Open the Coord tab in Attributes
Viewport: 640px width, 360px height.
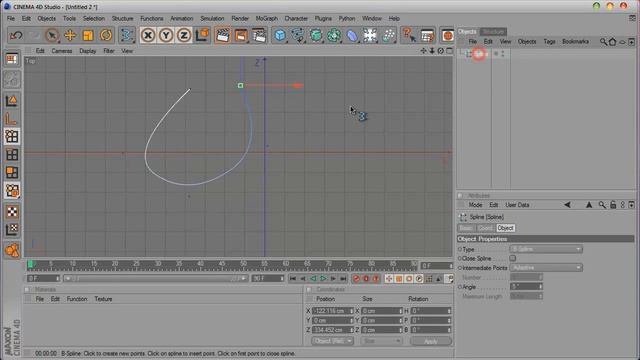[486, 228]
